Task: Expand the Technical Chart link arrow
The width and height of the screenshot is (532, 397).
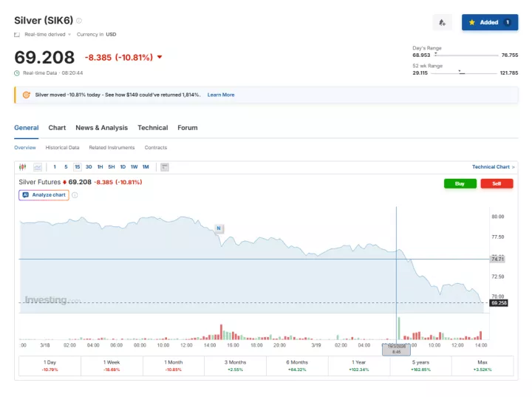Action: tap(513, 167)
